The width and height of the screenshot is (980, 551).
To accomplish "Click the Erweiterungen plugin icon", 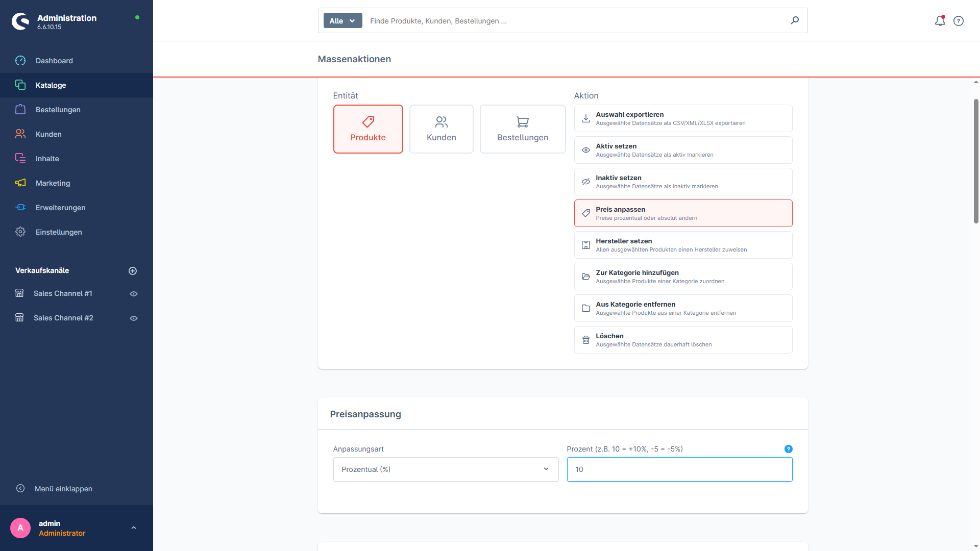I will point(20,208).
